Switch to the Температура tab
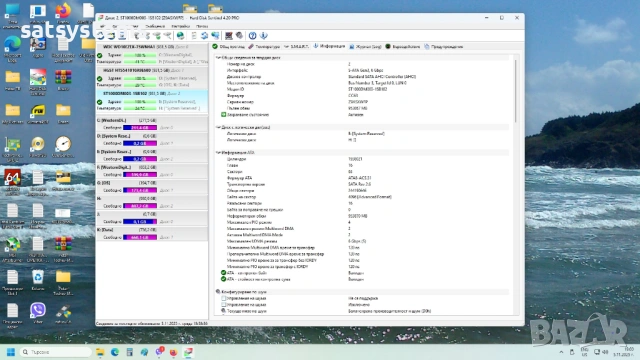The width and height of the screenshot is (640, 360). (x=264, y=47)
